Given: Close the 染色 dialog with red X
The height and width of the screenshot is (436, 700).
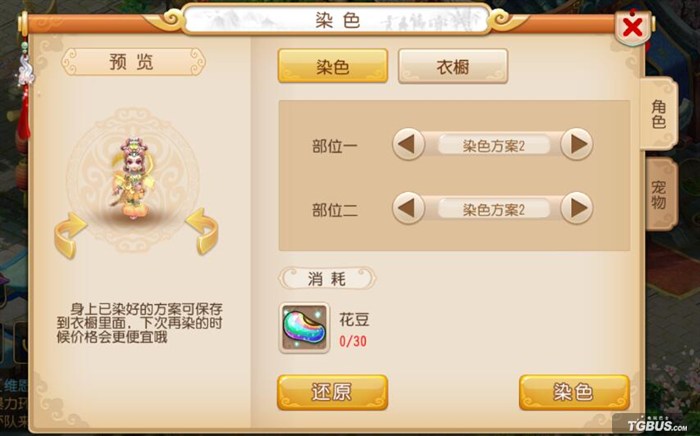Looking at the screenshot, I should (633, 28).
